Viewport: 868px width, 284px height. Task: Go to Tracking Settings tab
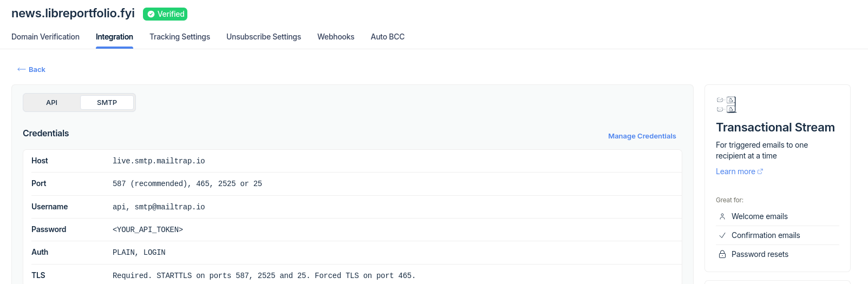[x=180, y=37]
